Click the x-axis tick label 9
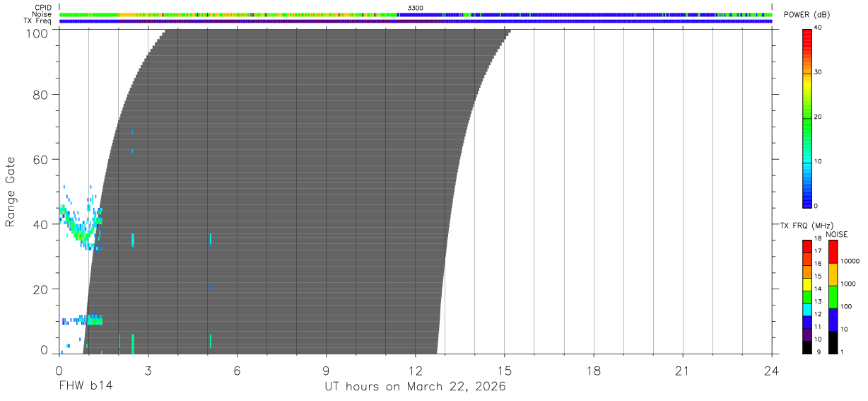Screen dimensions: 868x401 coord(326,371)
